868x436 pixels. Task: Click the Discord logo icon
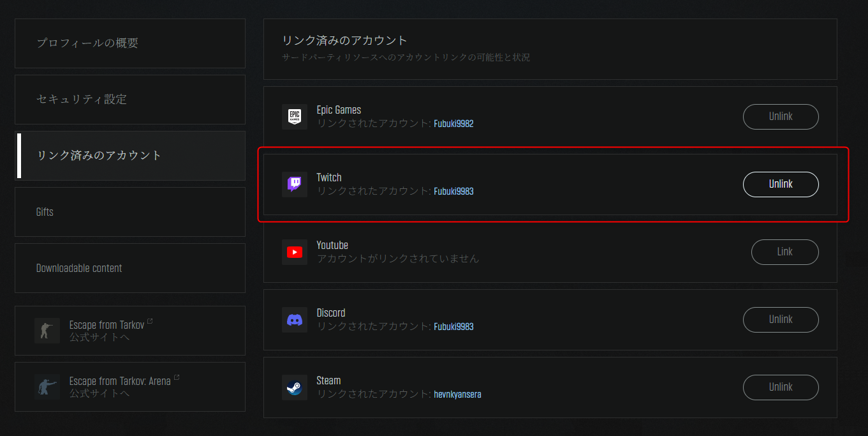[294, 320]
